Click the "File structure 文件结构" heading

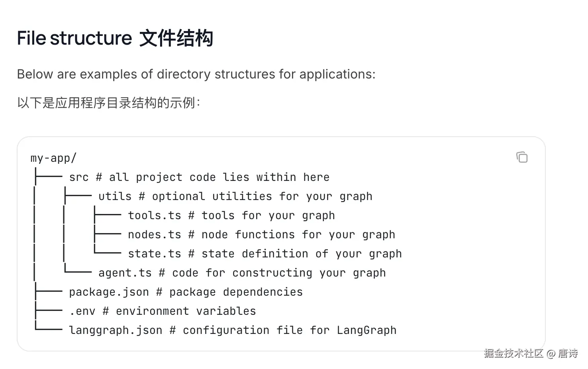pyautogui.click(x=115, y=38)
